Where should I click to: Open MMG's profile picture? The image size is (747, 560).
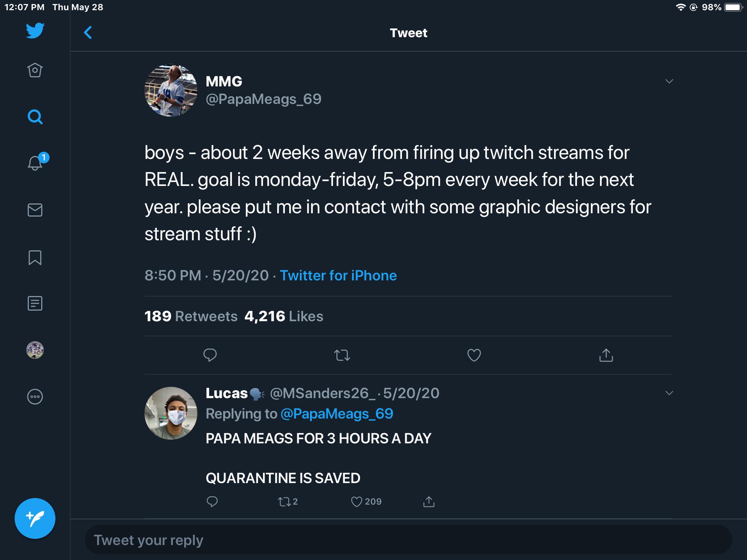point(171,90)
